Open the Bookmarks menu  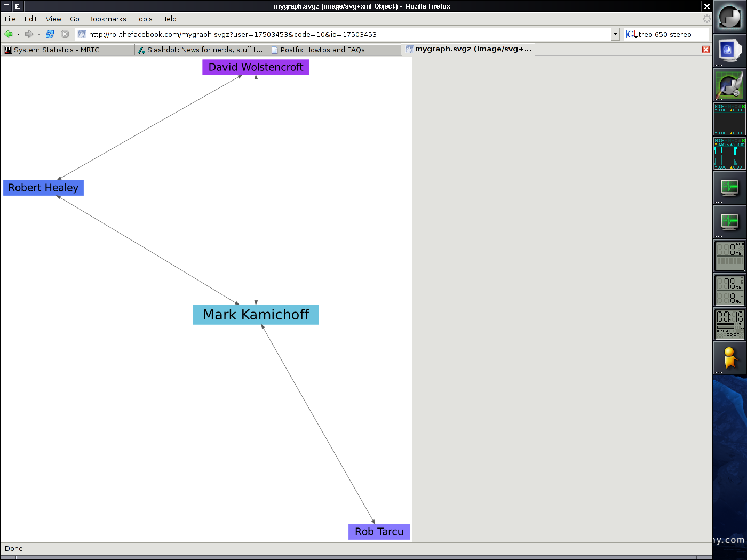click(107, 19)
